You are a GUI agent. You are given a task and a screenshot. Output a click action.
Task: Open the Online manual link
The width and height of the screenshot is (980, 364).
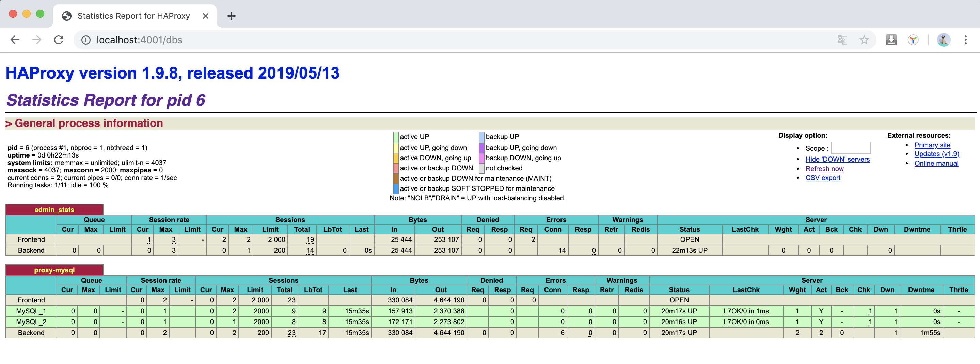(936, 163)
